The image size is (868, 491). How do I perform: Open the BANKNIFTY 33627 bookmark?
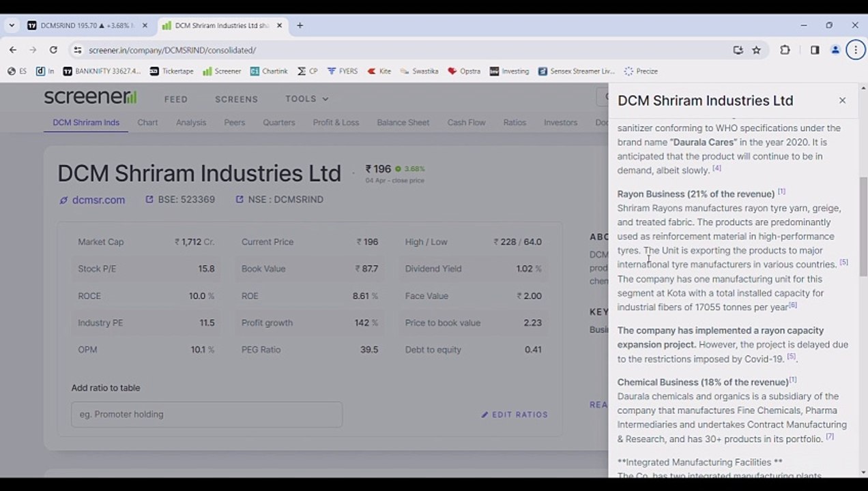(x=102, y=71)
